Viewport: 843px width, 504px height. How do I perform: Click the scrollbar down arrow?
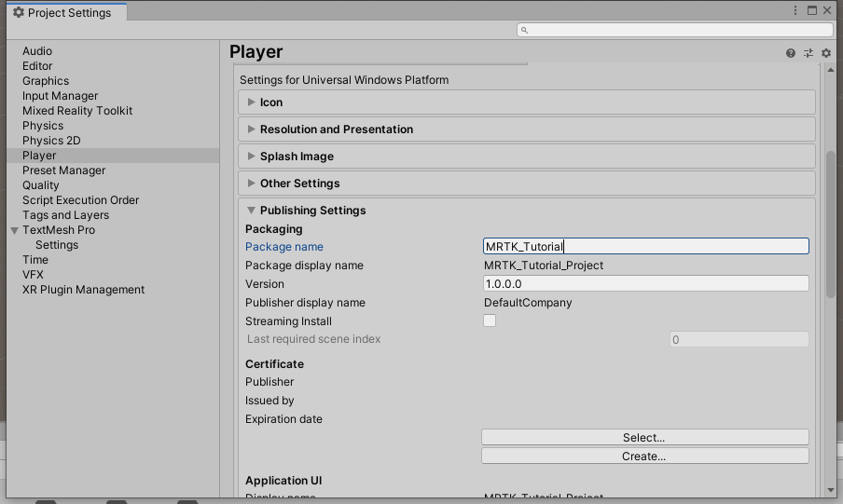(831, 490)
